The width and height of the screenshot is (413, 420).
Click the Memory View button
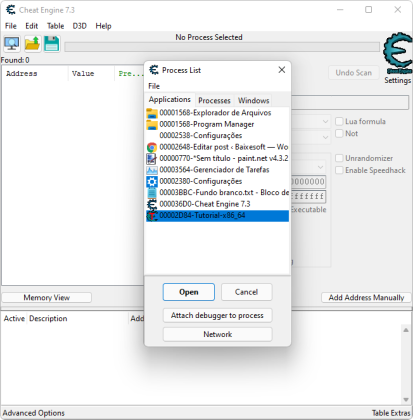(x=47, y=298)
